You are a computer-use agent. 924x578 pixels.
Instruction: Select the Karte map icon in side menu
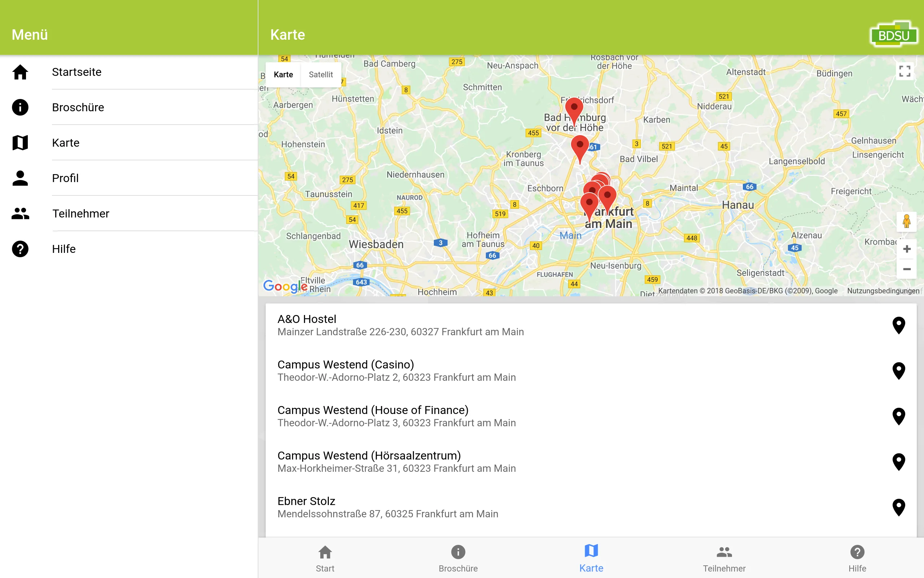20,143
